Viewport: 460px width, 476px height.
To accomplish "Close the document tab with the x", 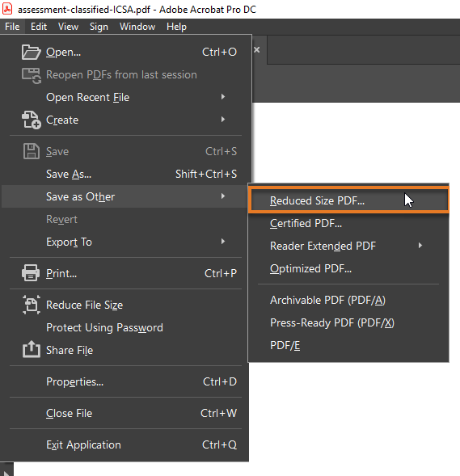I will (256, 49).
